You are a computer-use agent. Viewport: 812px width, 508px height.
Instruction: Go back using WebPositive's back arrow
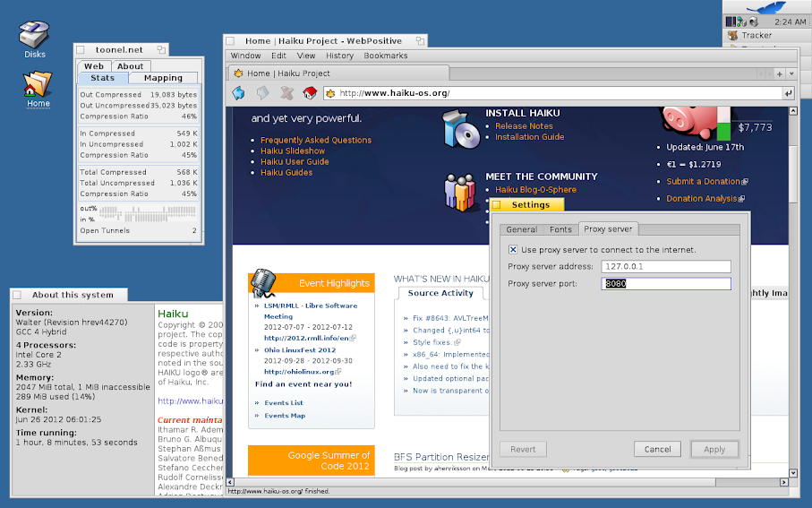(239, 93)
